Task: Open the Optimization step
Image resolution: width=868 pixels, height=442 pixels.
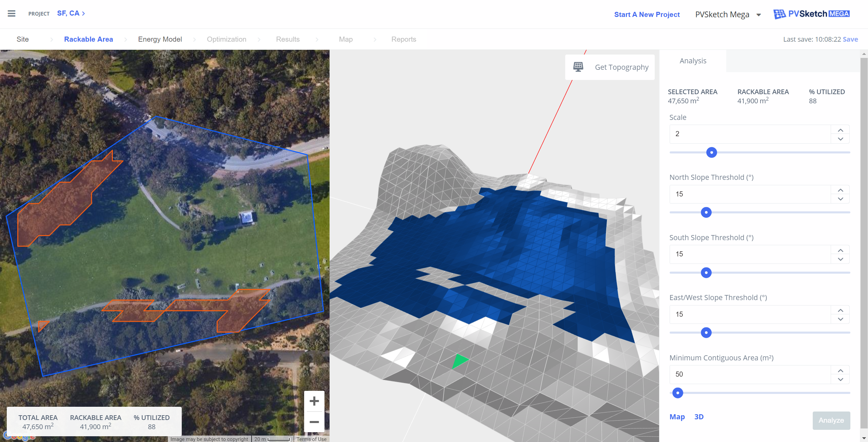Action: (226, 39)
